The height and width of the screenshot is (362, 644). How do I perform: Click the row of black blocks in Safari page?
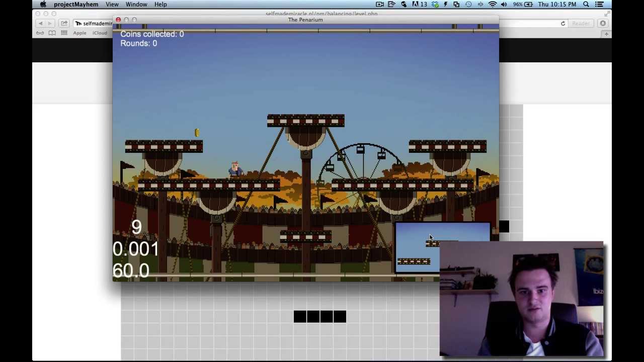(320, 316)
